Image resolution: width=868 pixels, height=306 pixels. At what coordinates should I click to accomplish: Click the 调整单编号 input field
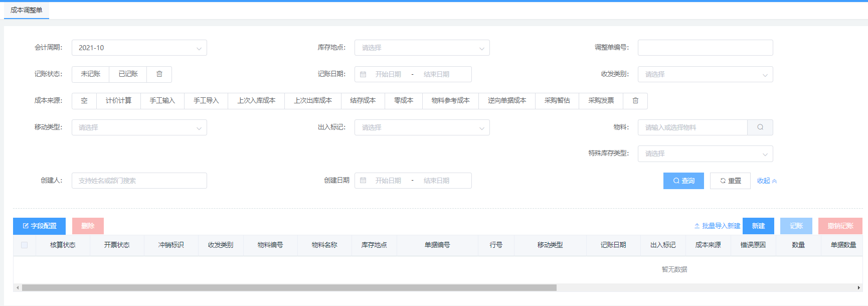click(705, 48)
